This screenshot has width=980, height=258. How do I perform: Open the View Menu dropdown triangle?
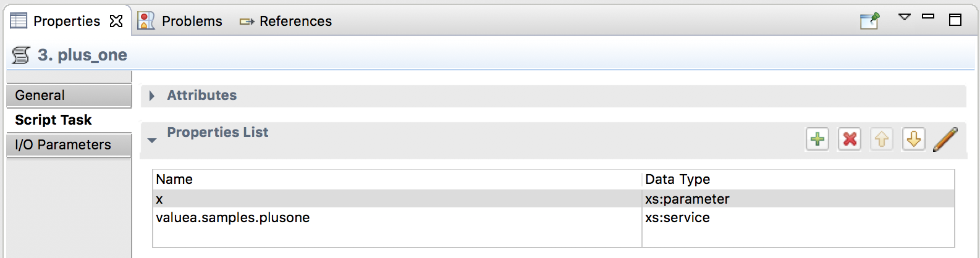click(905, 17)
